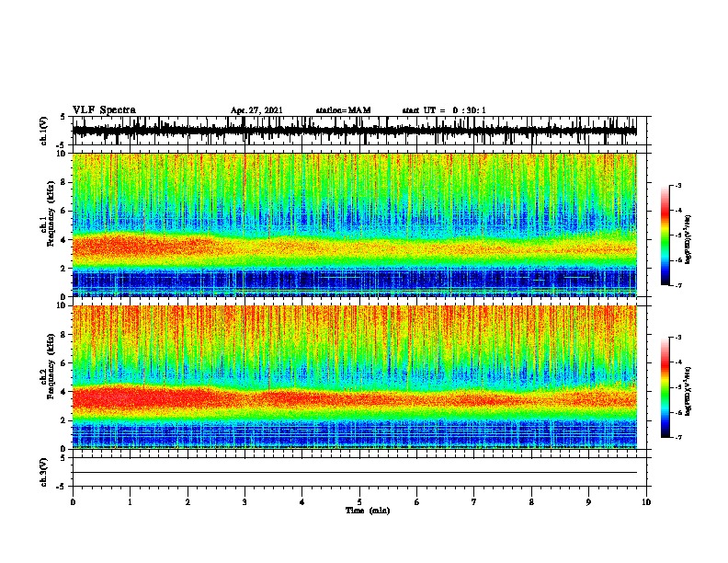Click the time axis tick label "9"
Screen dimensions: 728x563
[x=588, y=502]
